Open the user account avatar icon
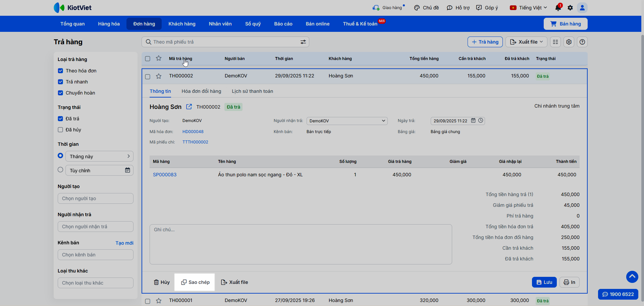 coord(582,8)
